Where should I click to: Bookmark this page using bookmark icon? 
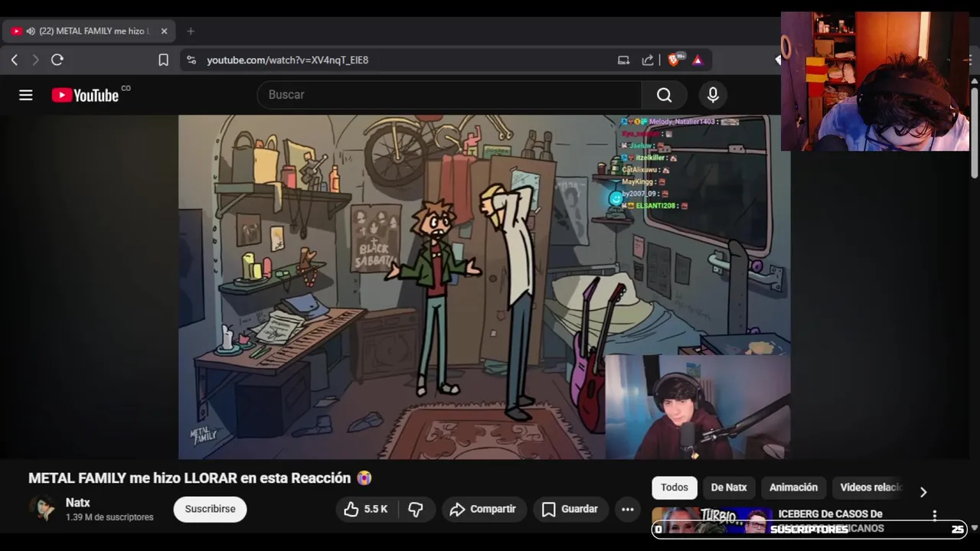point(163,60)
